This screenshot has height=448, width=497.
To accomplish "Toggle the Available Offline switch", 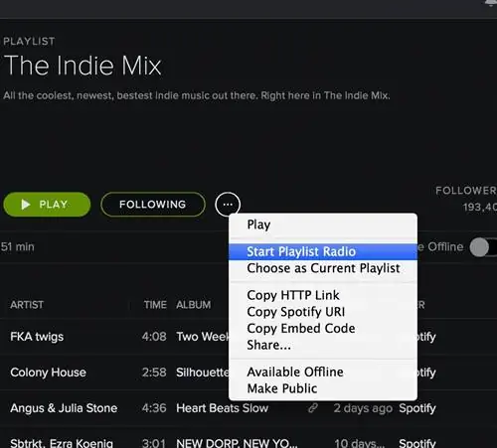I will click(x=483, y=247).
